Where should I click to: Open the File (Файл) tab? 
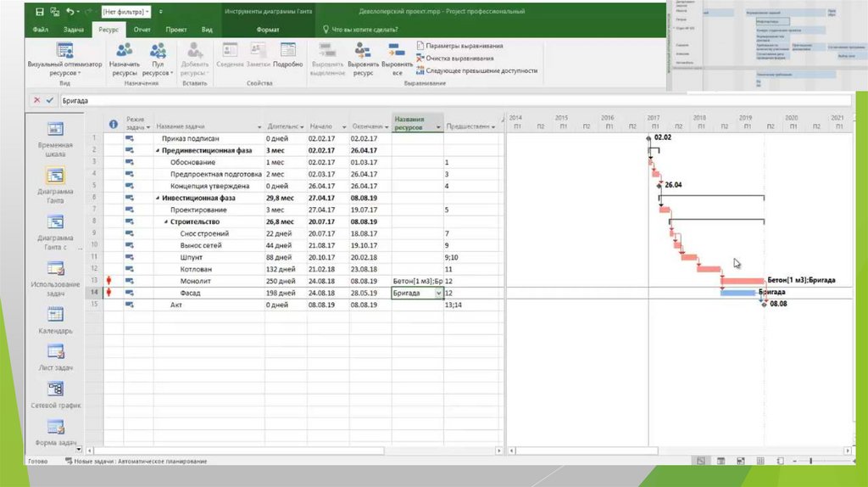(x=40, y=30)
